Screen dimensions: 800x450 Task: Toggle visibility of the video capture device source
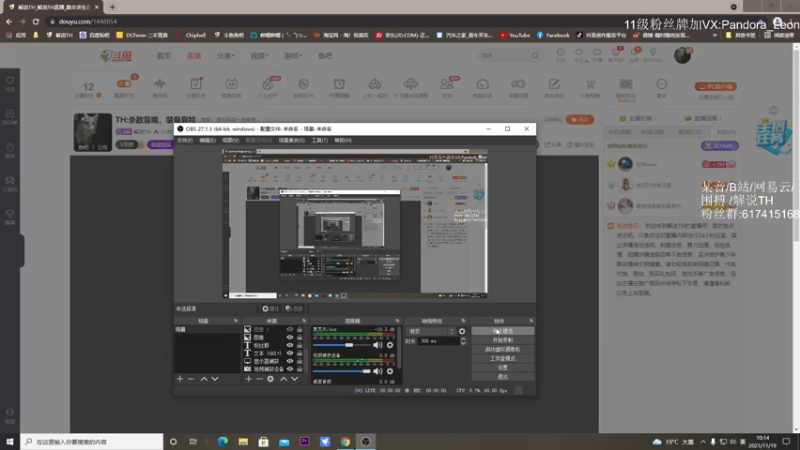point(290,369)
